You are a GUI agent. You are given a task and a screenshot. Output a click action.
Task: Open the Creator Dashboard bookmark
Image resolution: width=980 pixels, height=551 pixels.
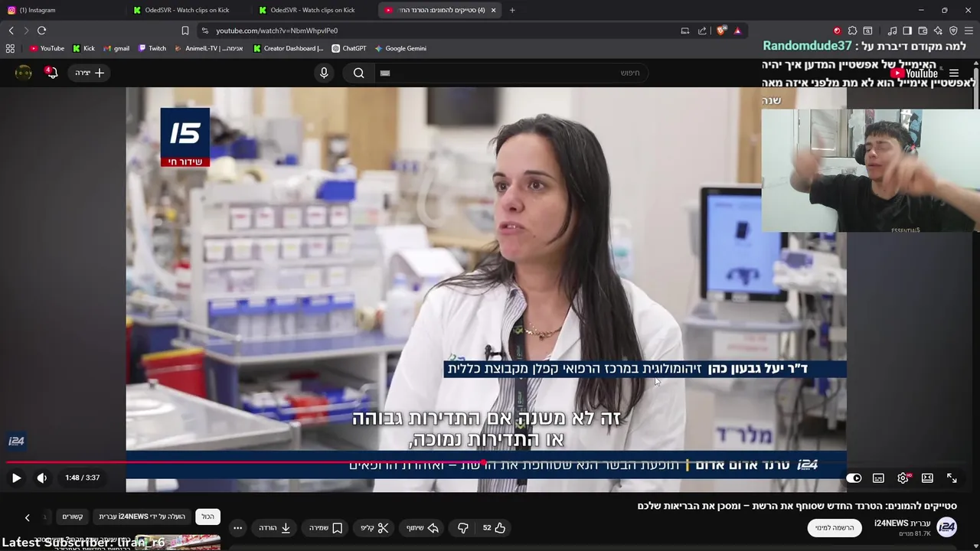pos(288,48)
